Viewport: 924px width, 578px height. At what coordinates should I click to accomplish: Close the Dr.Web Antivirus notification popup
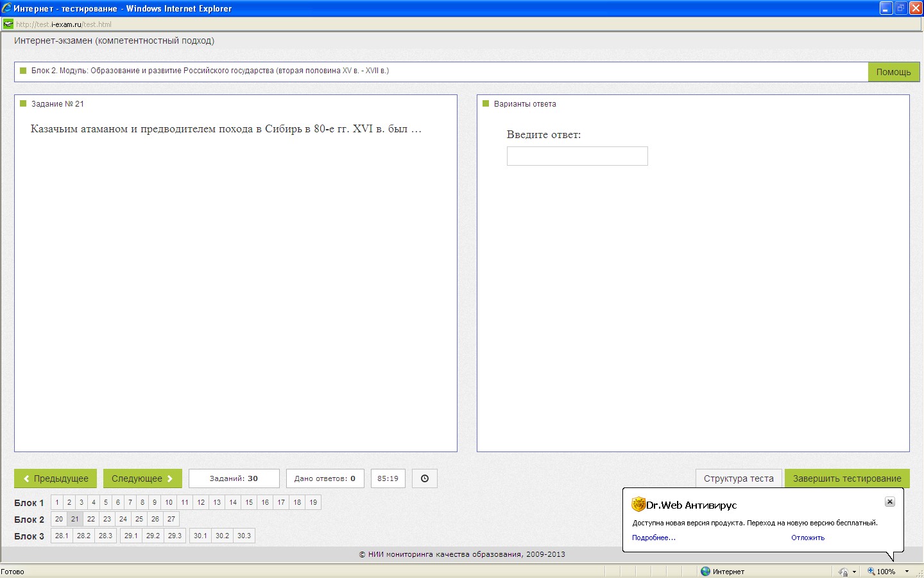(889, 502)
